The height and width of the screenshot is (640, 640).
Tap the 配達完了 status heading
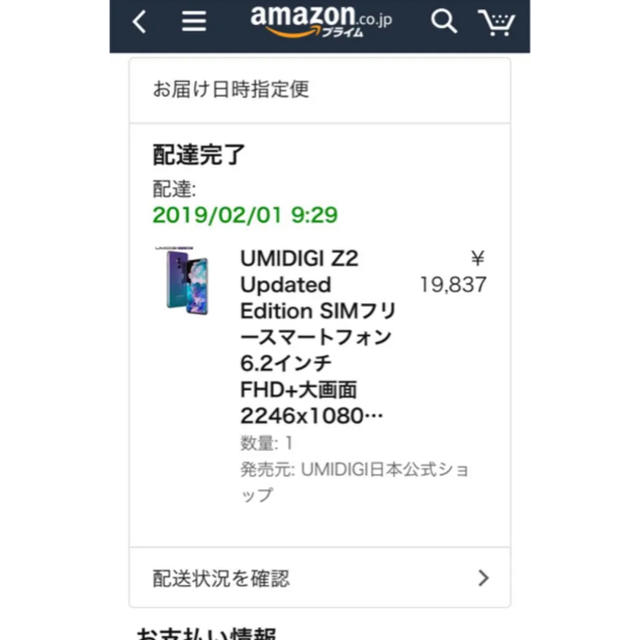point(199,155)
